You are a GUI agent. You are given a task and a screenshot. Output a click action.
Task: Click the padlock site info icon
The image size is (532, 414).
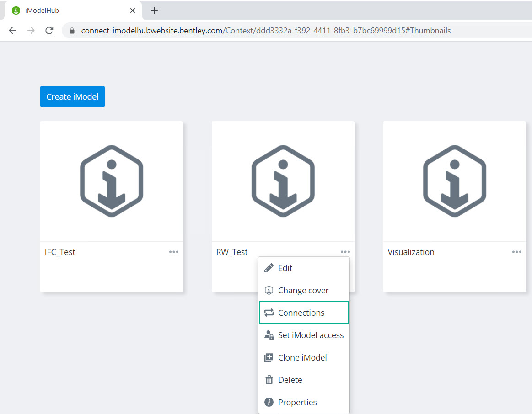point(72,31)
